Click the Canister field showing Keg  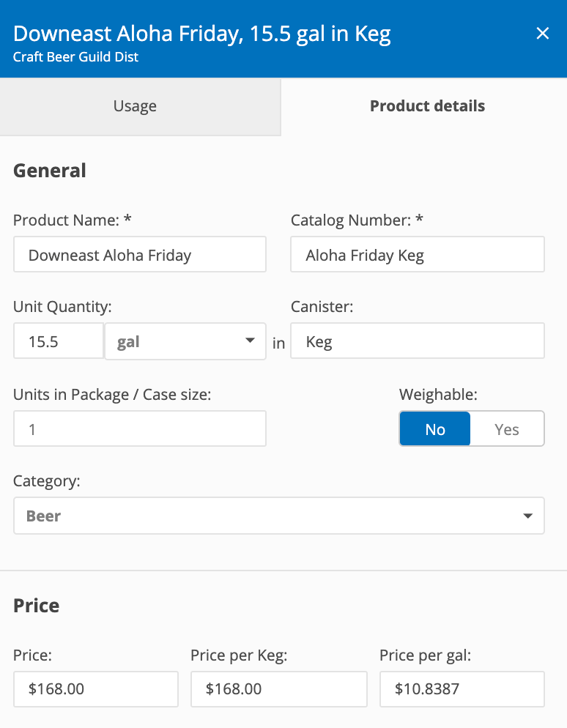tap(417, 341)
